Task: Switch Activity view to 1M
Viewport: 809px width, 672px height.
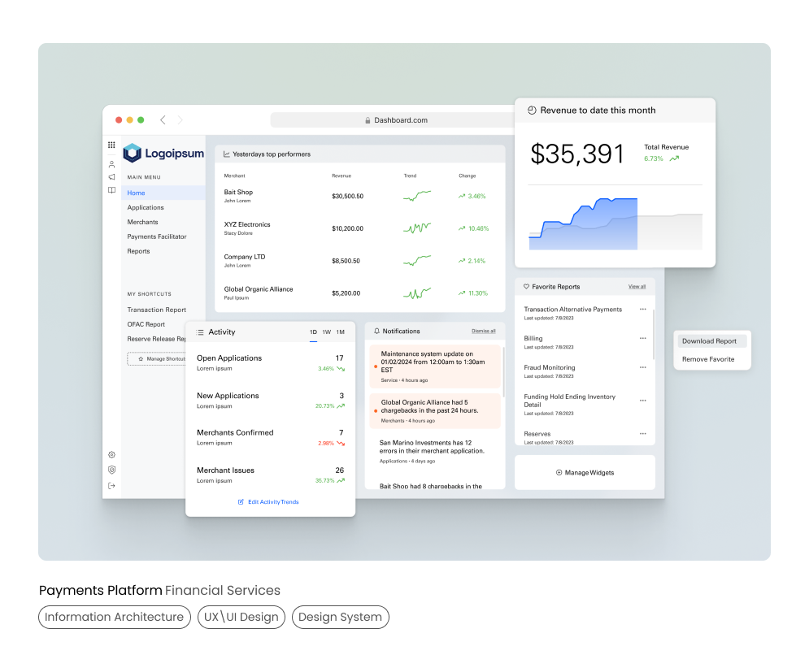Action: tap(341, 332)
